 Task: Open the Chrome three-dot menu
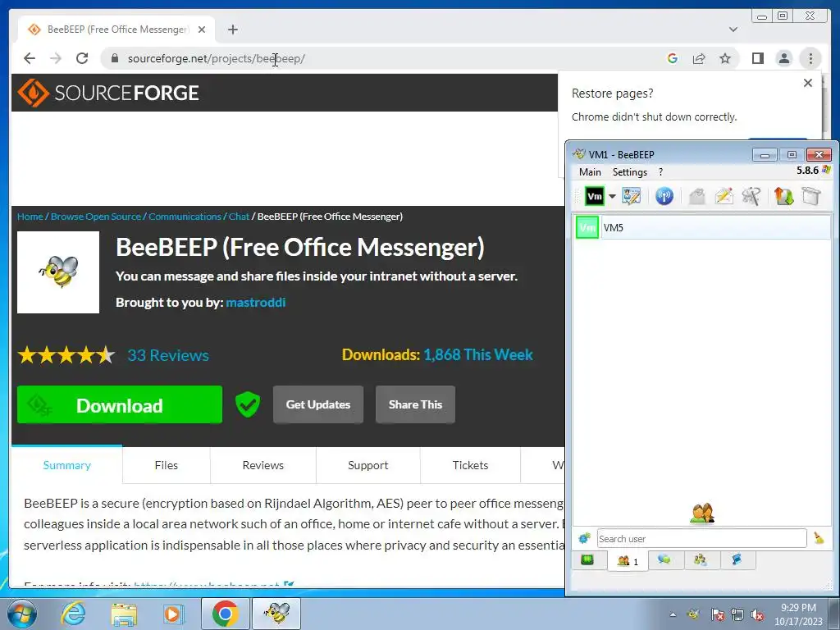pyautogui.click(x=810, y=58)
